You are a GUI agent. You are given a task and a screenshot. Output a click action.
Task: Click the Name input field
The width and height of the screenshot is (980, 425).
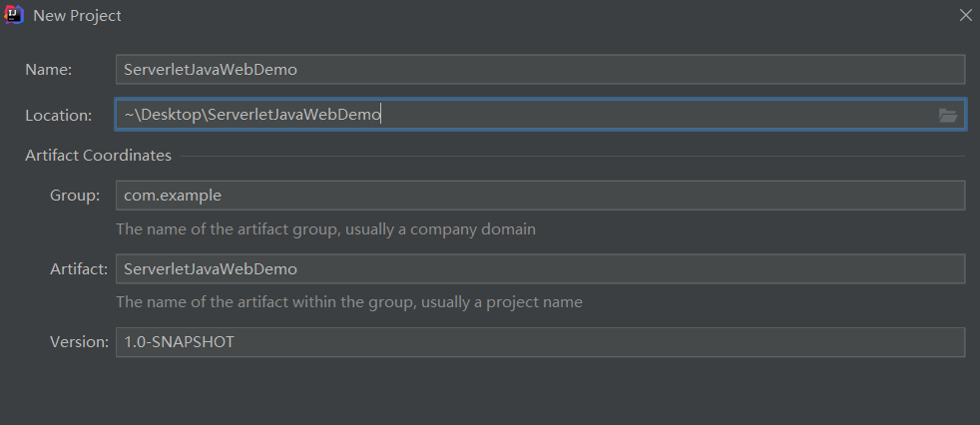point(541,70)
